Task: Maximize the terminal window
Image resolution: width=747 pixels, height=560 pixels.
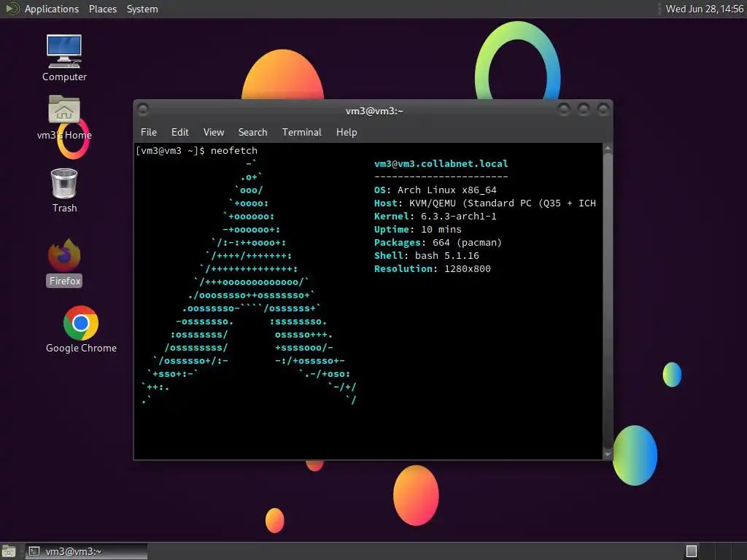Action: pos(583,109)
